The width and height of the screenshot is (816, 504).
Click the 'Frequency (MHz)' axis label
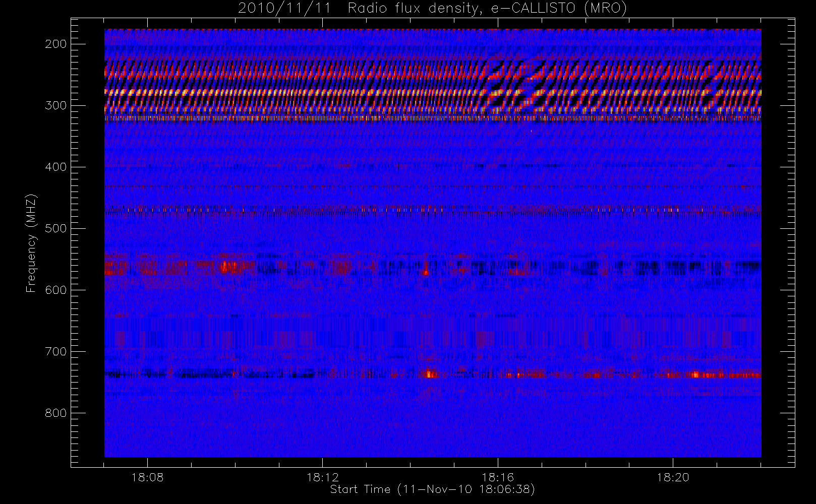[x=31, y=243]
